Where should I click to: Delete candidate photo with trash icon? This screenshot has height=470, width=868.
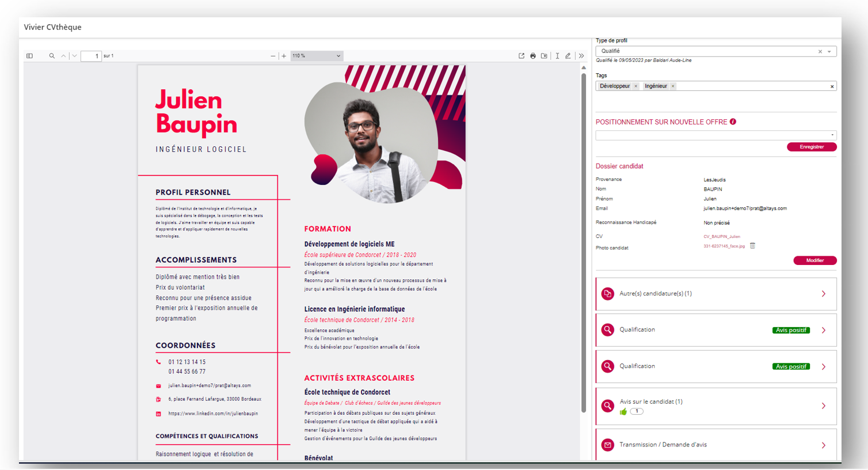pyautogui.click(x=752, y=246)
